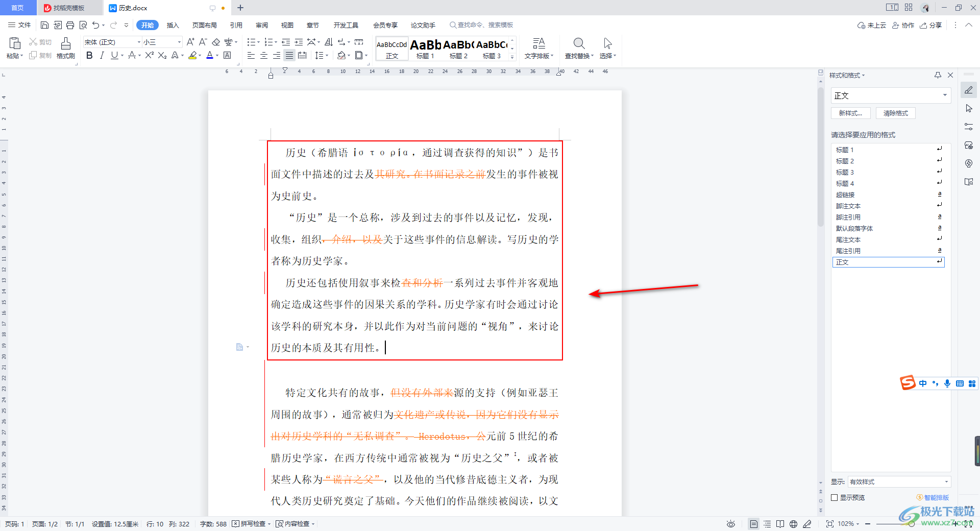Apply the 标题 1 style from gallery
The image size is (980, 531).
425,49
